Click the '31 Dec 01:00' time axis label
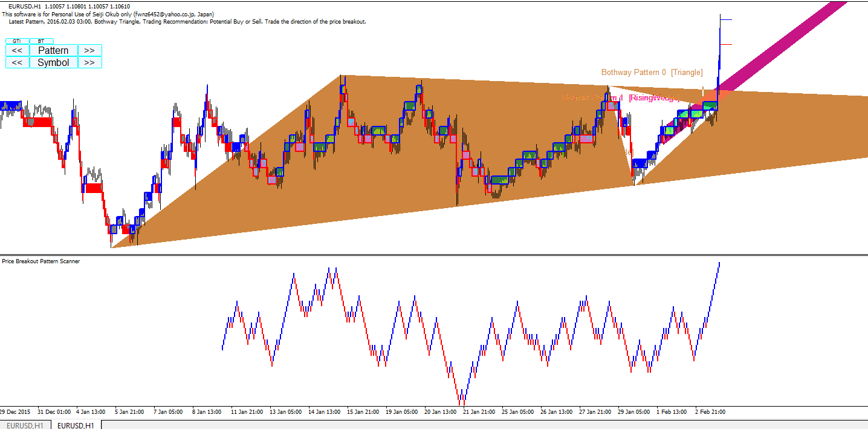The image size is (868, 429). pyautogui.click(x=54, y=412)
